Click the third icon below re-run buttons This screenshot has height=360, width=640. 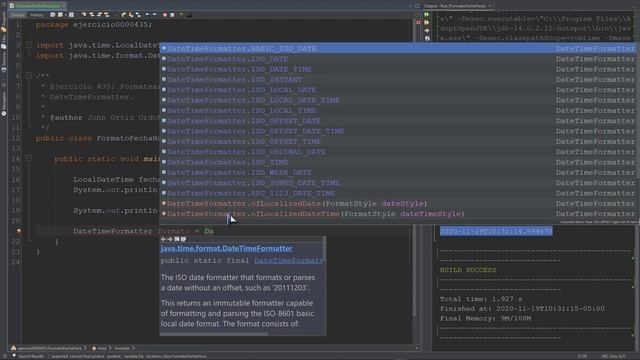click(427, 31)
